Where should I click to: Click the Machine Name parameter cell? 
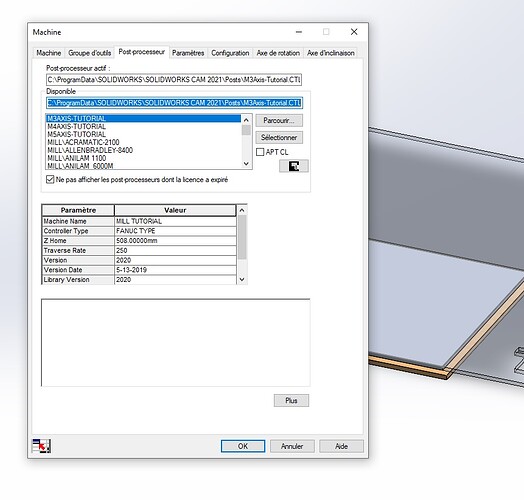coord(78,221)
